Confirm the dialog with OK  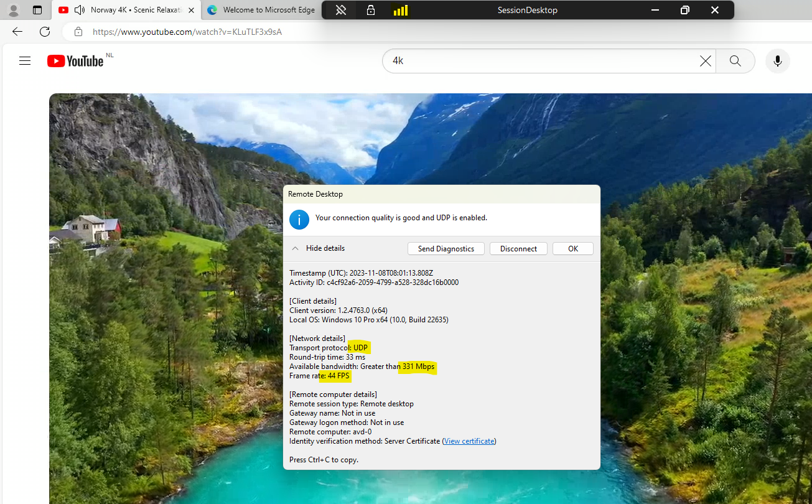[x=573, y=248]
